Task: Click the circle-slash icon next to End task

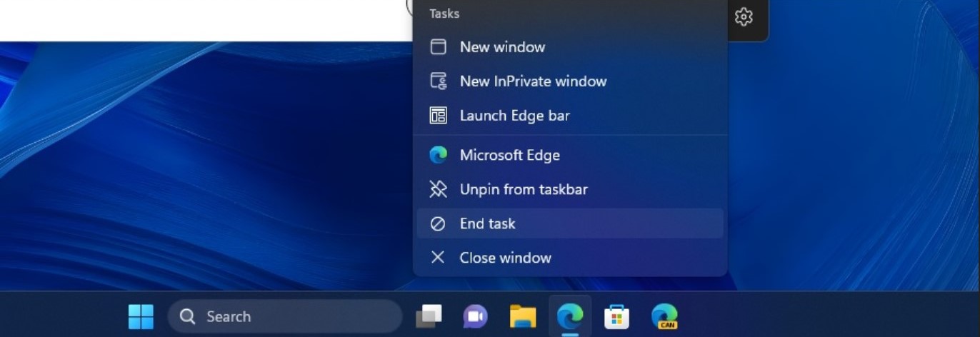Action: coord(438,224)
